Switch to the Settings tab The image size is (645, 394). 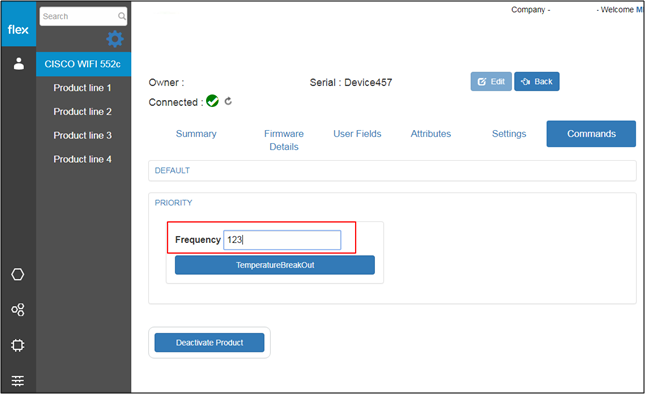coord(509,134)
